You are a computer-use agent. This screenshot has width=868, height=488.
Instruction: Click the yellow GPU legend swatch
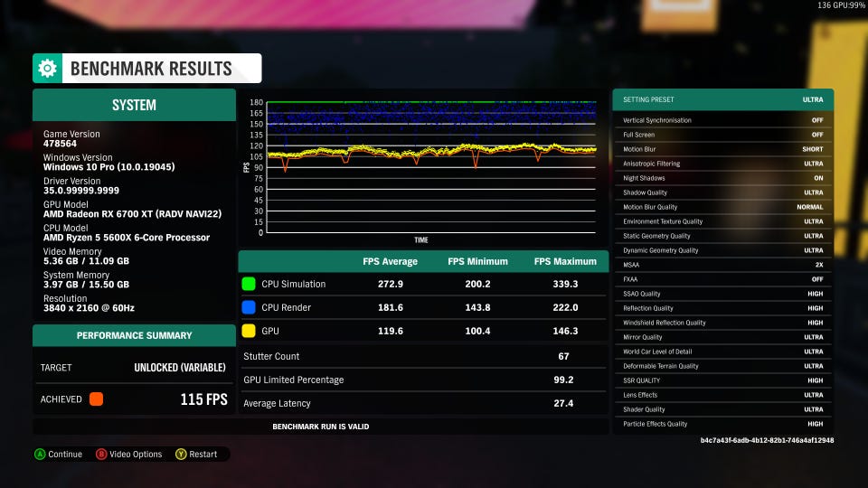click(x=249, y=331)
